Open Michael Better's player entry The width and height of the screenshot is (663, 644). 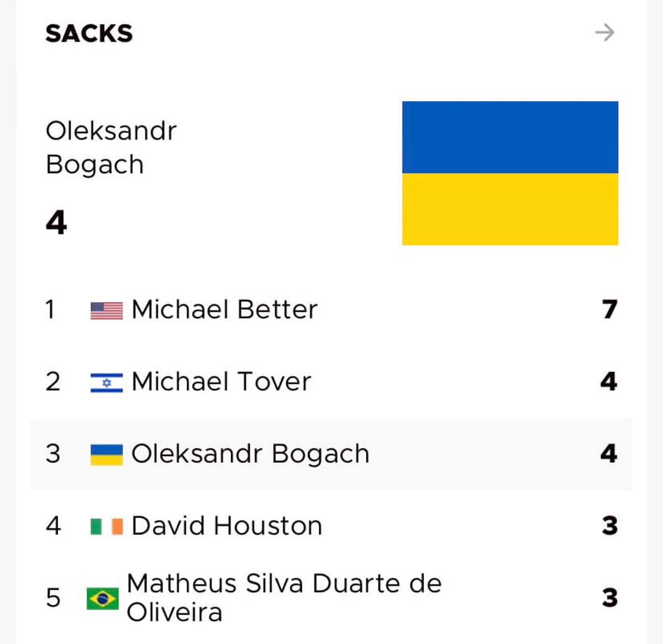[x=224, y=310]
